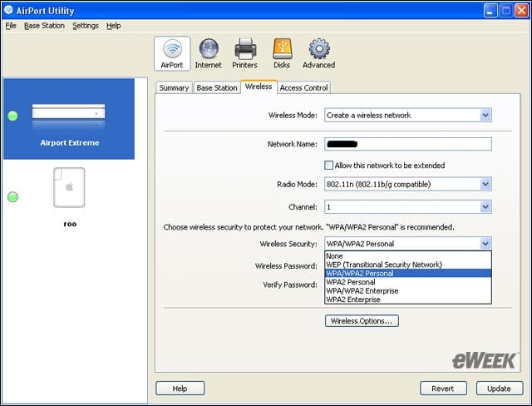
Task: Click the Update button
Action: 499,388
